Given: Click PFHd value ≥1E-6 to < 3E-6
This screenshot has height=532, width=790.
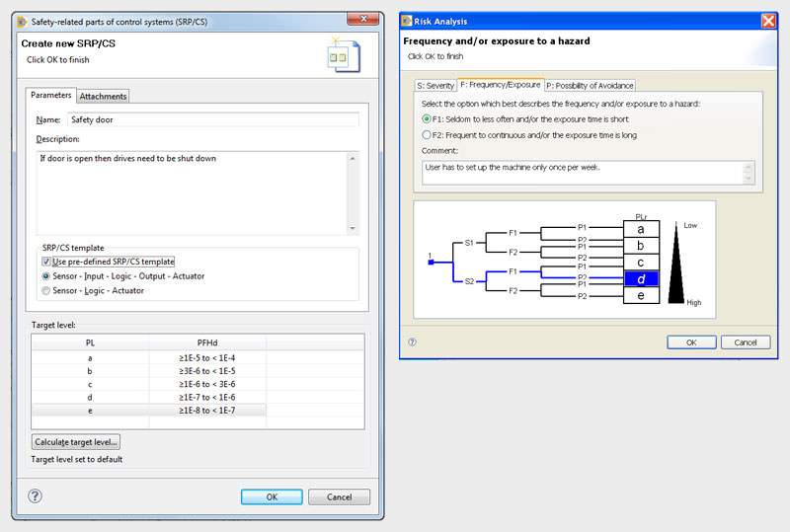Looking at the screenshot, I should tap(207, 384).
